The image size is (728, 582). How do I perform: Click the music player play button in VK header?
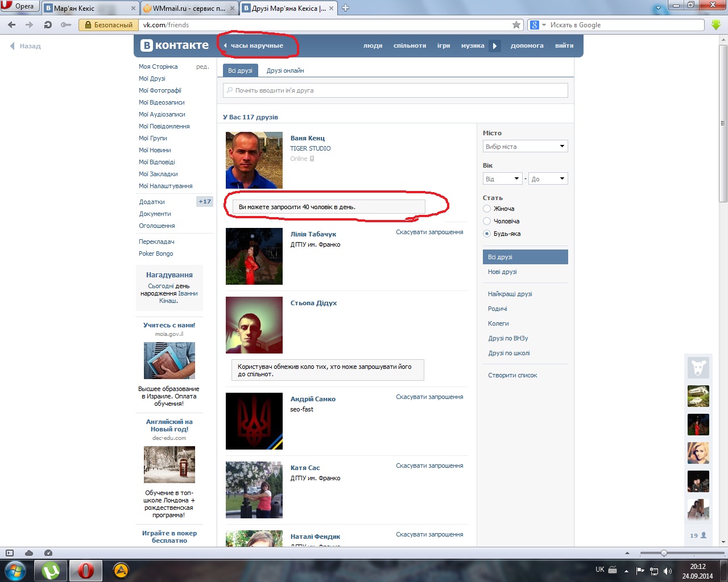(x=495, y=46)
